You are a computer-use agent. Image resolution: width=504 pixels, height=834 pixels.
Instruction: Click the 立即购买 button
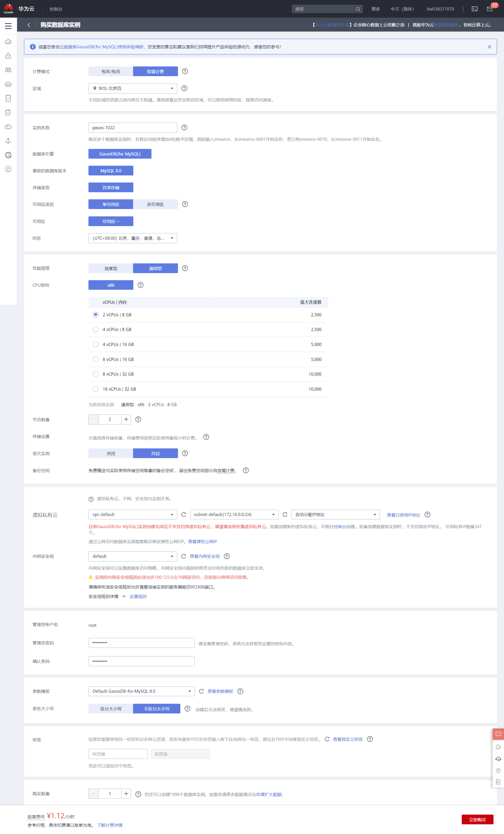tap(477, 820)
